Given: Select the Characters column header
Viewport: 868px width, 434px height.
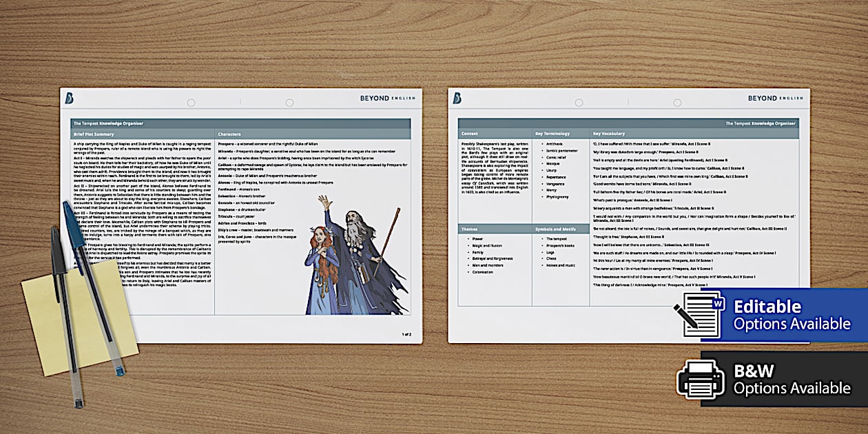Looking at the screenshot, I should coord(229,134).
